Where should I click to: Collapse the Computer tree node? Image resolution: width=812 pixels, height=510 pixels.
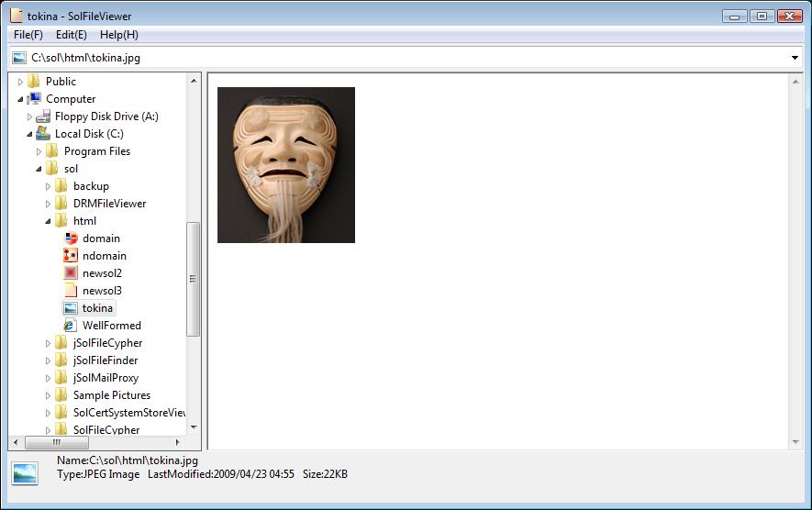pyautogui.click(x=21, y=99)
